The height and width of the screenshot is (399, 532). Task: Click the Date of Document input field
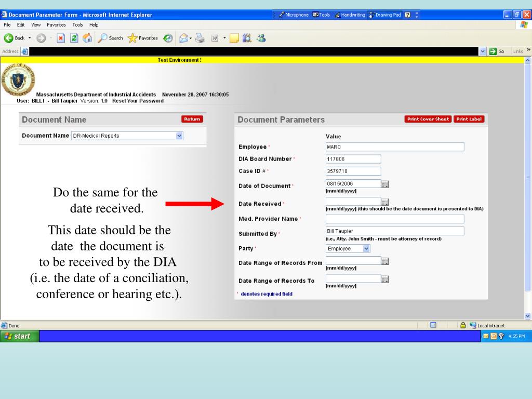tap(353, 183)
